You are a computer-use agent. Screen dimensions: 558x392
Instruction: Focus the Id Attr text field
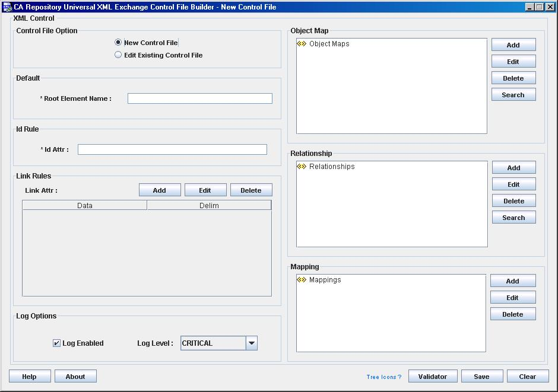click(172, 149)
